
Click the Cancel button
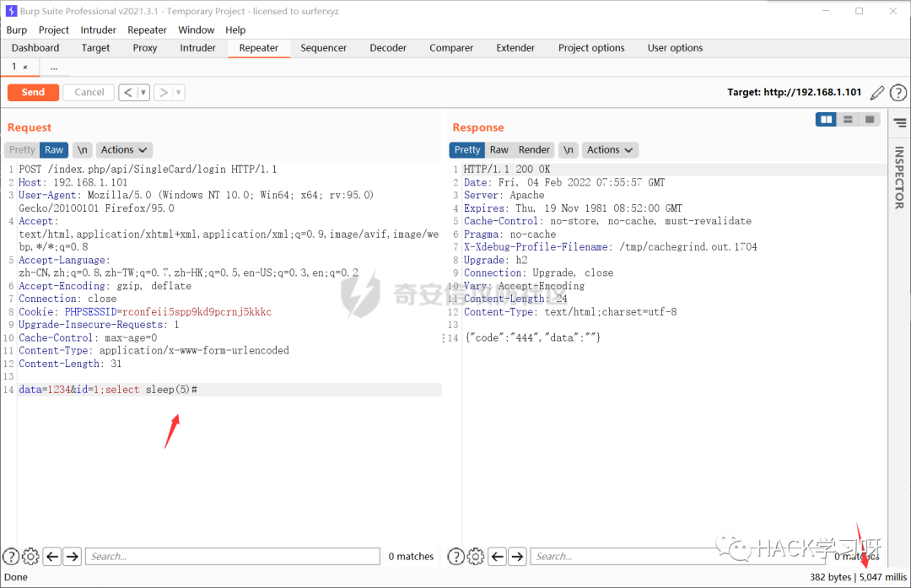click(89, 93)
